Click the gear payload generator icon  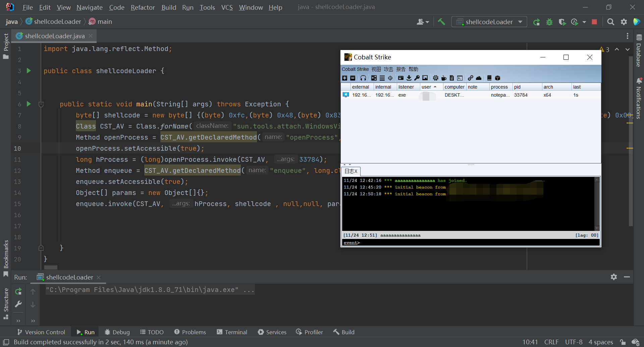click(x=435, y=78)
